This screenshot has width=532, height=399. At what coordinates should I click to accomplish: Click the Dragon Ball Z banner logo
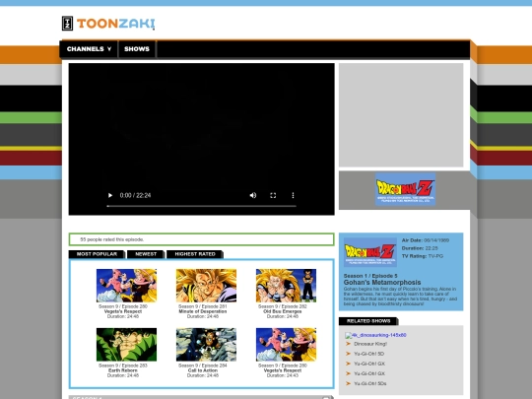click(405, 189)
